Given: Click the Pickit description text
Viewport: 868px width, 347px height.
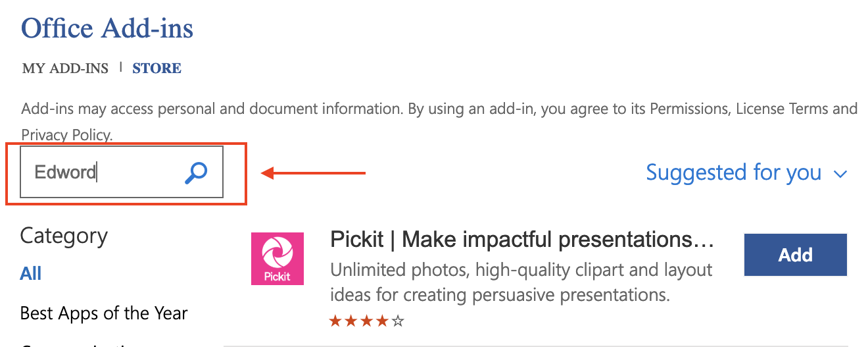Looking at the screenshot, I should (521, 282).
